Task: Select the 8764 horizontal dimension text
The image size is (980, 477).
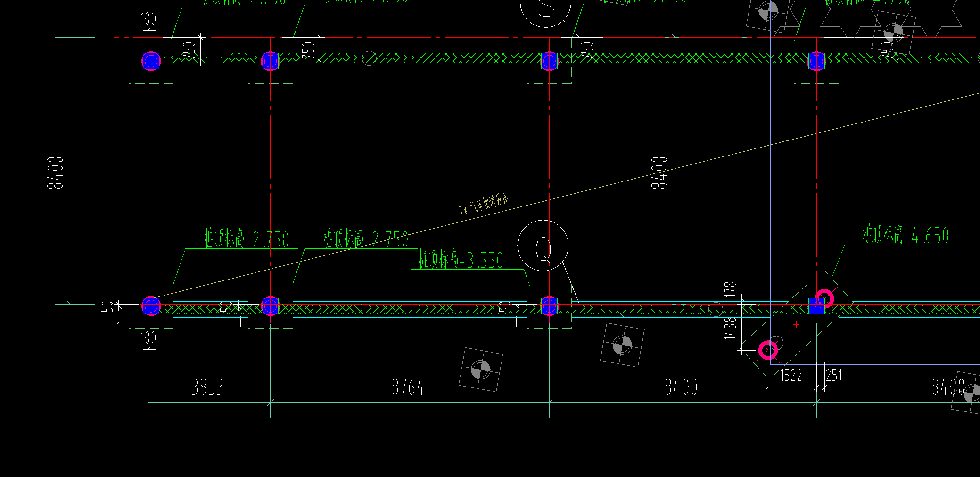Action: (x=408, y=387)
